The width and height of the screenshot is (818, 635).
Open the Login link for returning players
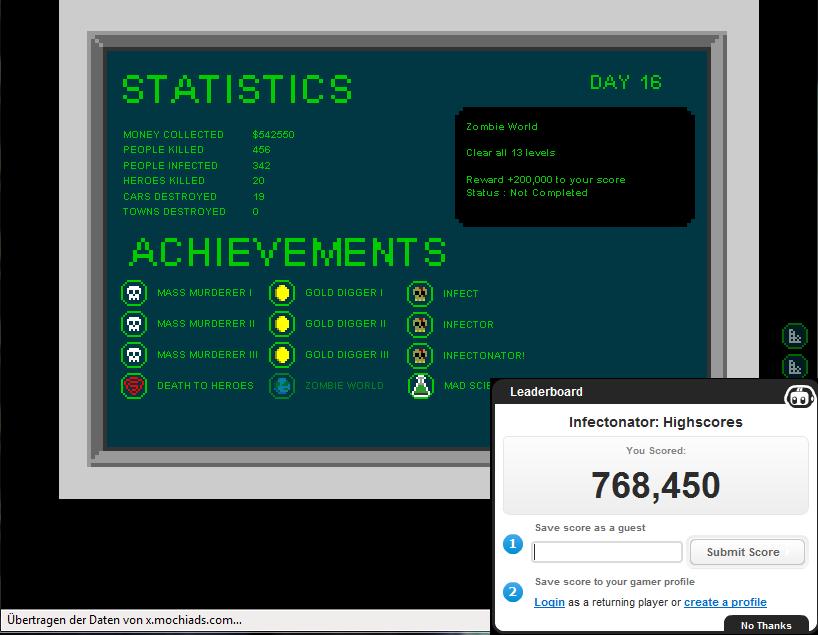(549, 602)
